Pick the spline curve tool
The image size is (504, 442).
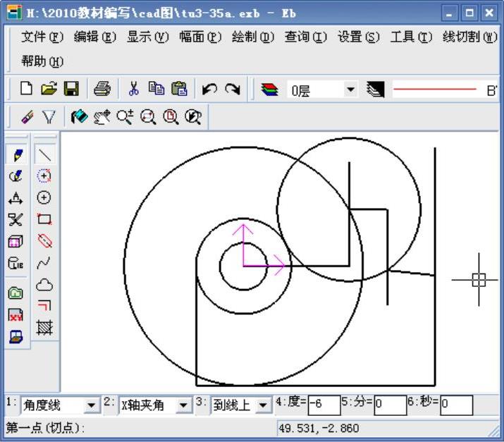click(x=44, y=263)
